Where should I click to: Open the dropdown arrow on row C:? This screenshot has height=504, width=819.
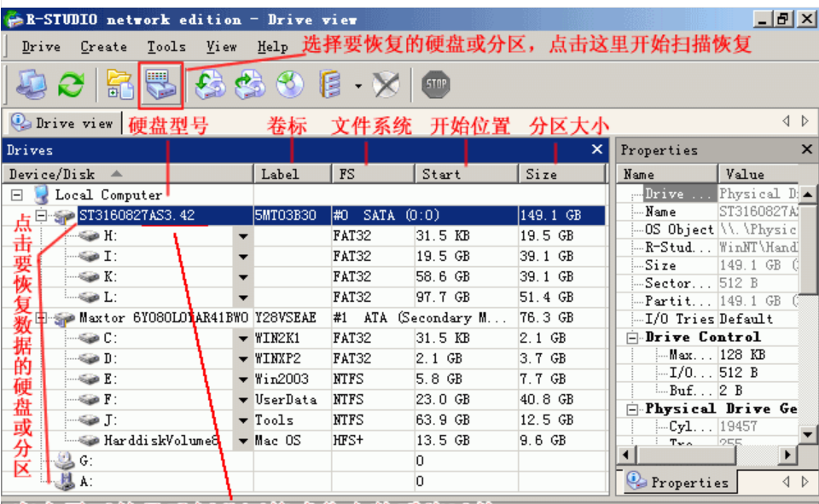[x=243, y=339]
